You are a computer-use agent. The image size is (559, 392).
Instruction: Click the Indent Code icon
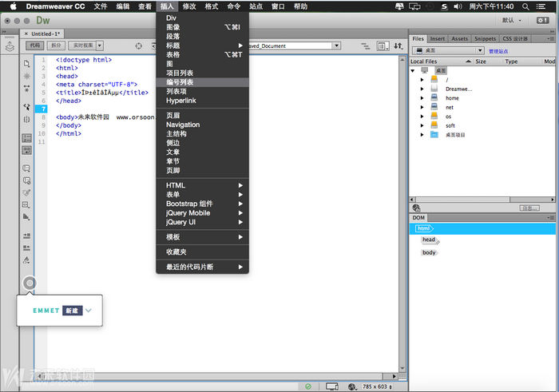tap(26, 236)
